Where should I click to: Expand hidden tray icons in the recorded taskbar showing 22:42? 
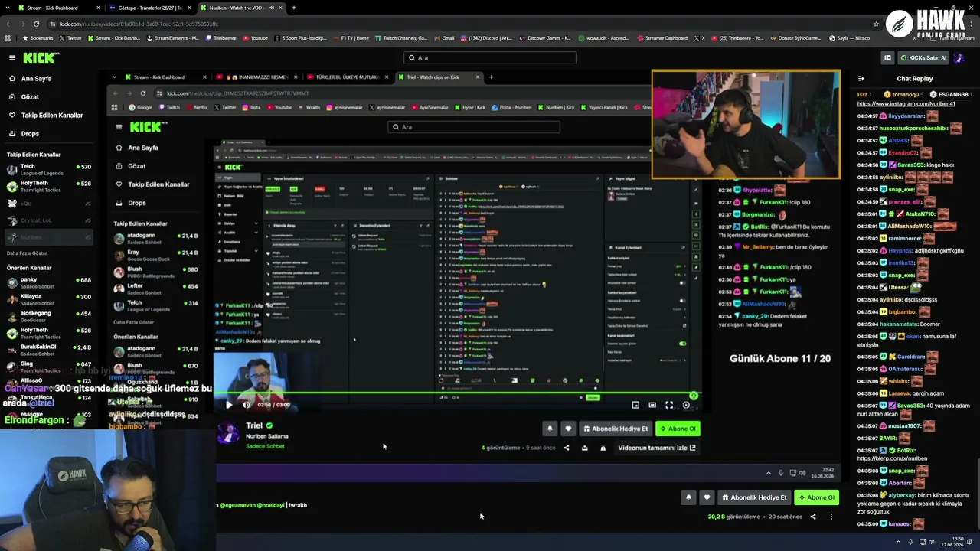[x=769, y=473]
